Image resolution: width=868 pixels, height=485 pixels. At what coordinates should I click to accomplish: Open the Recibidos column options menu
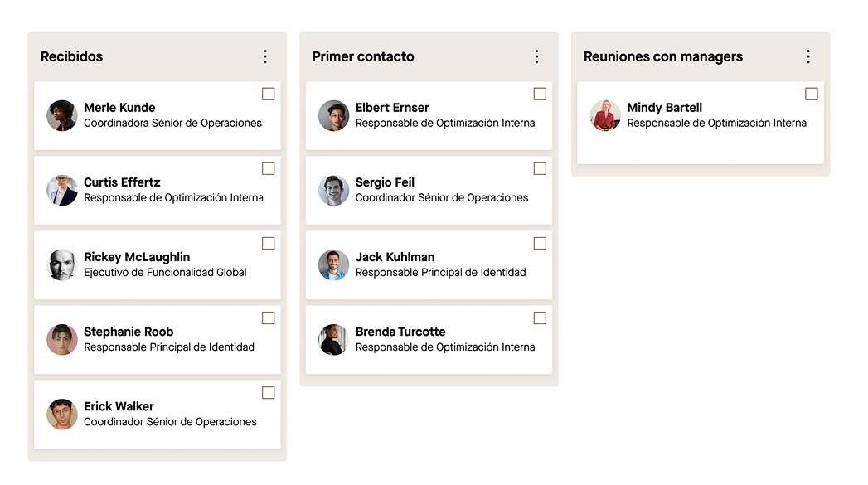click(x=265, y=56)
